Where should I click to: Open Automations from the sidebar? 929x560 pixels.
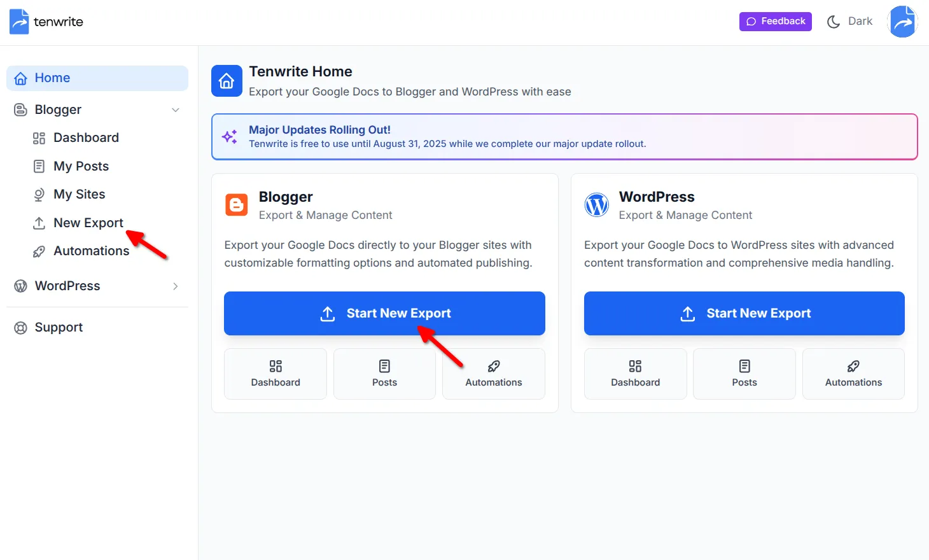point(92,251)
